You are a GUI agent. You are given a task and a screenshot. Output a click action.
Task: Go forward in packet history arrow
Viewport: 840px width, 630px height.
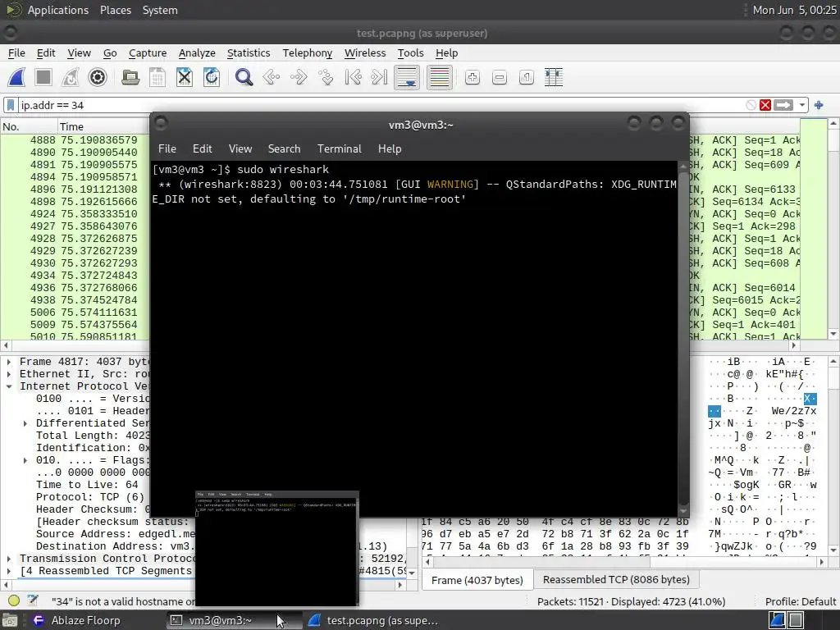pyautogui.click(x=299, y=77)
